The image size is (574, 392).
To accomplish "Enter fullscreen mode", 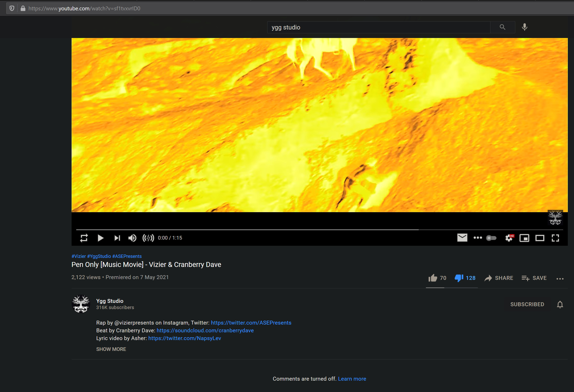I will 555,238.
